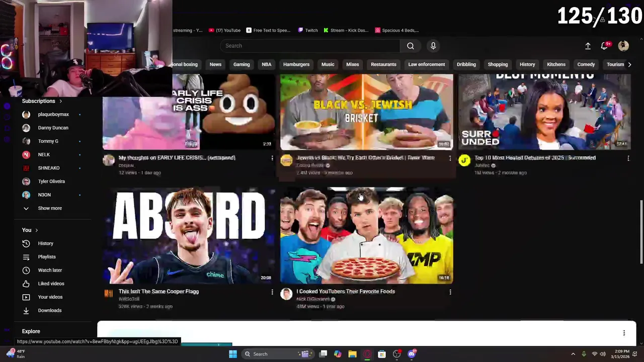Select the Gaming category chip
Viewport: 644px width, 362px height.
pos(242,64)
